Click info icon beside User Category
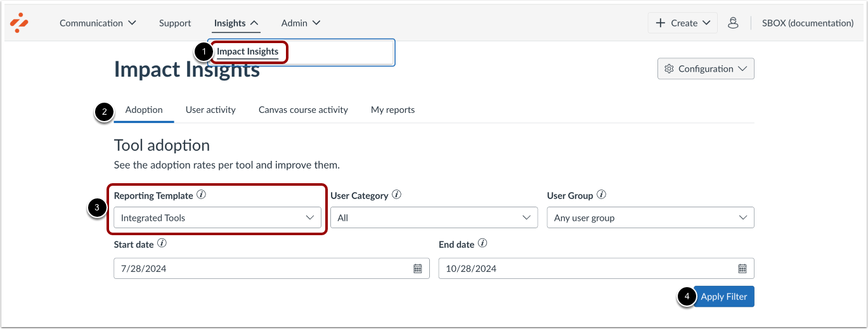The image size is (868, 329). pos(396,195)
